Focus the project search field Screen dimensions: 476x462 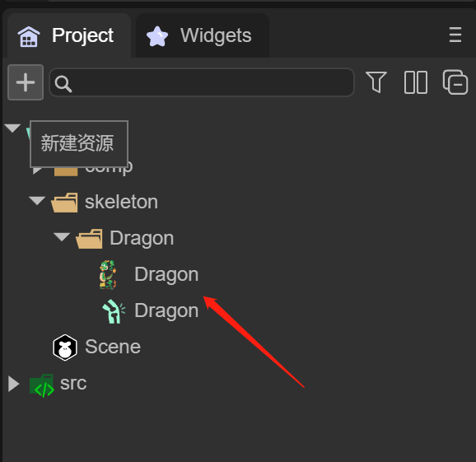point(202,82)
